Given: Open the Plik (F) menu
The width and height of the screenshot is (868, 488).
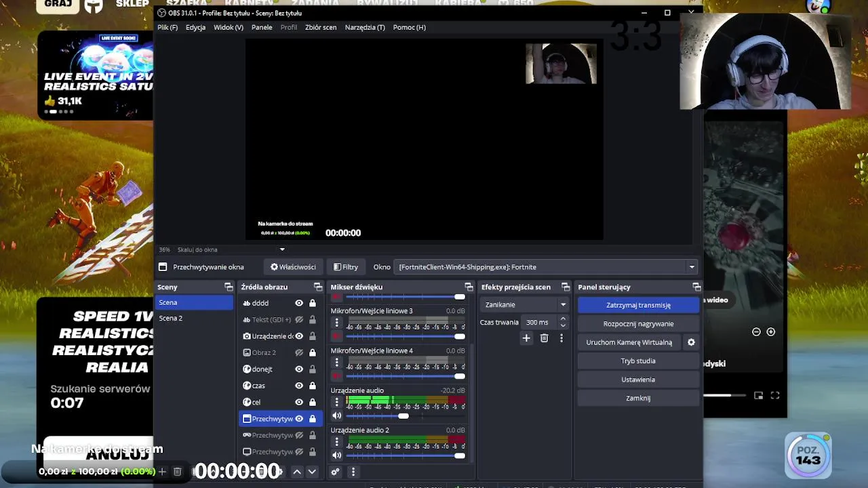Looking at the screenshot, I should (x=167, y=27).
